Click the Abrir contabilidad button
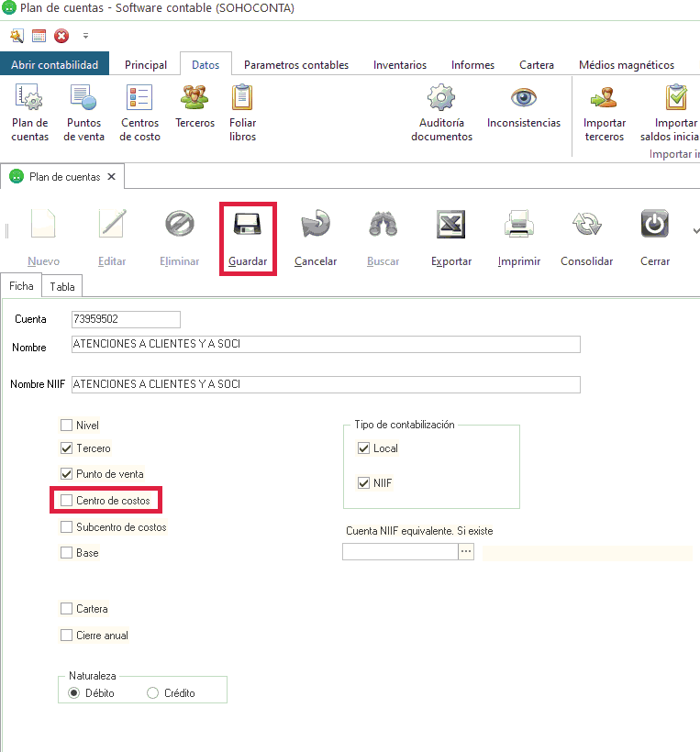Image resolution: width=700 pixels, height=752 pixels. (55, 65)
